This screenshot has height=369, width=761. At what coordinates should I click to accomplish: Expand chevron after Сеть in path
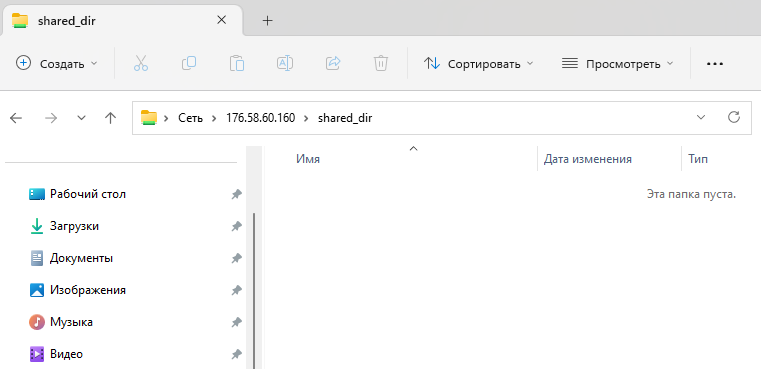coord(214,118)
